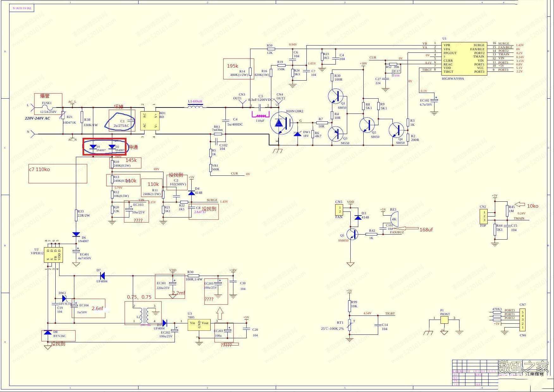Click the 'R33 22R/2W' resistor label
554x392 pixels.
pos(84,213)
